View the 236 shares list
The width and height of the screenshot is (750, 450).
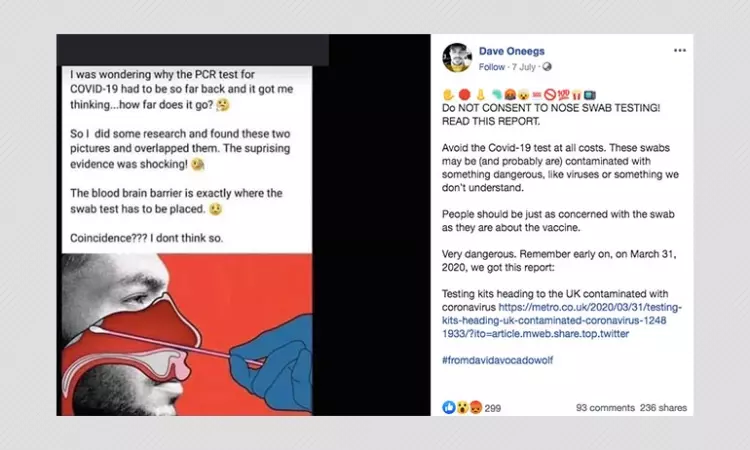coord(663,408)
